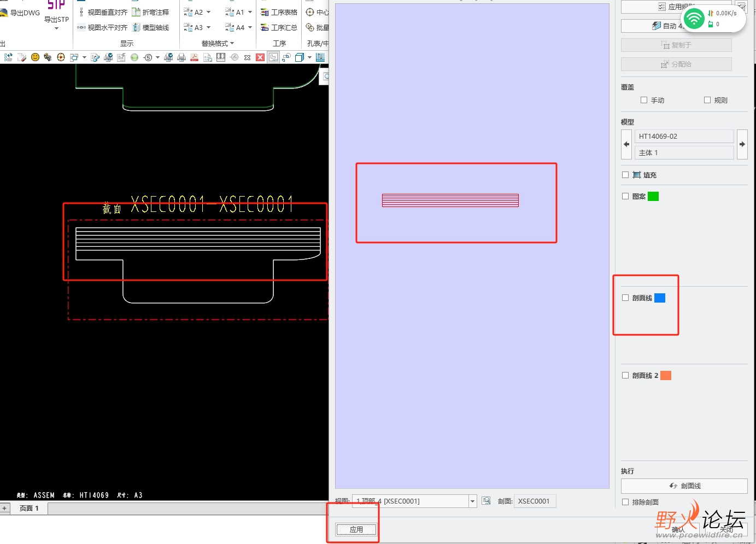Click the motor component toolbar icon
The width and height of the screenshot is (756, 544).
[48, 57]
